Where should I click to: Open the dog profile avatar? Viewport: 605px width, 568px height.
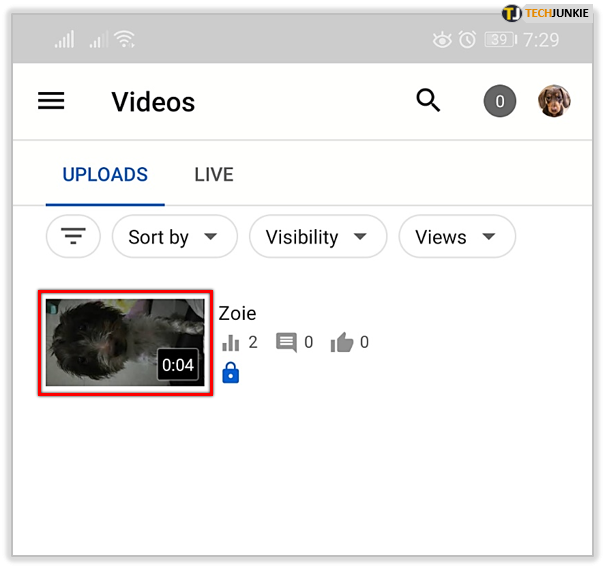[554, 101]
